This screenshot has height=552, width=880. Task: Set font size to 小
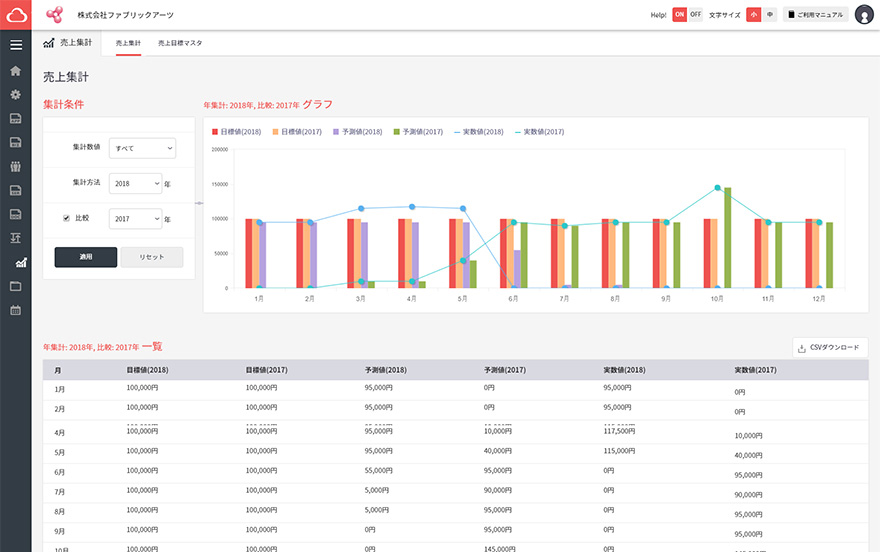(754, 15)
